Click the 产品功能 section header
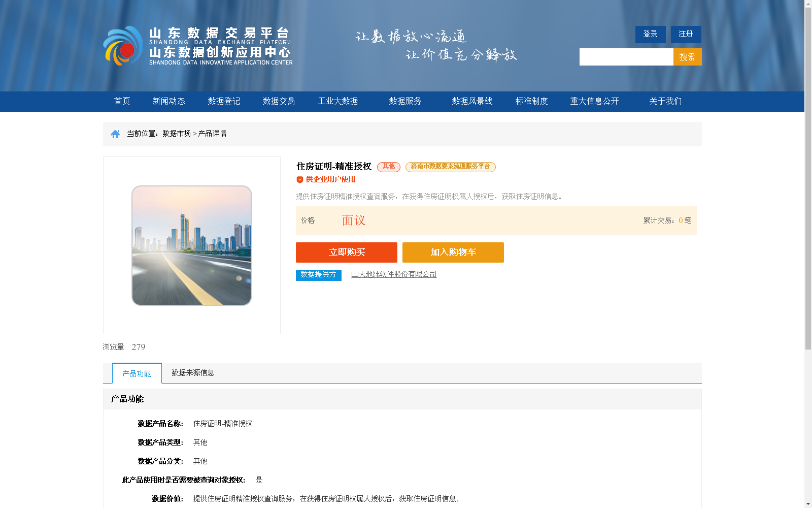Screen dimensions: 812x508 [x=127, y=399]
